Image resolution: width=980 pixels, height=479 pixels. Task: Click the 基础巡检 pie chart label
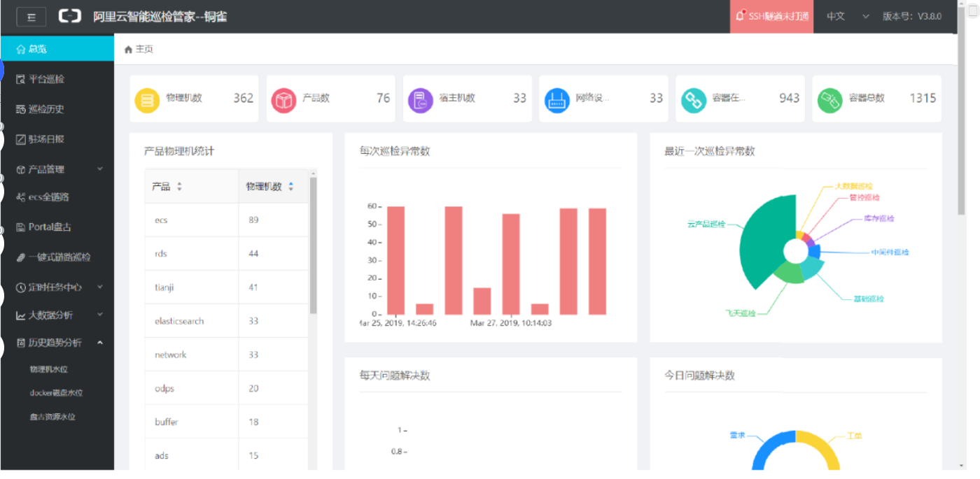(868, 299)
